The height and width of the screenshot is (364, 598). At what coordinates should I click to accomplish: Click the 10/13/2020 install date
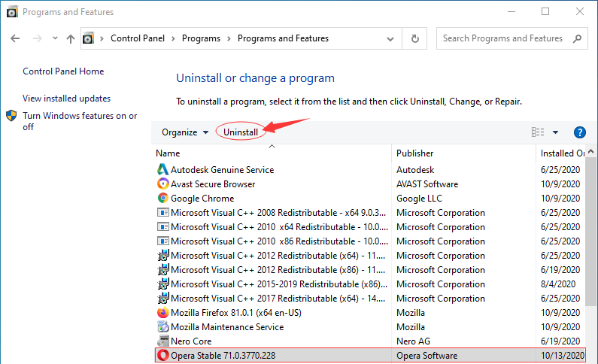(x=563, y=356)
